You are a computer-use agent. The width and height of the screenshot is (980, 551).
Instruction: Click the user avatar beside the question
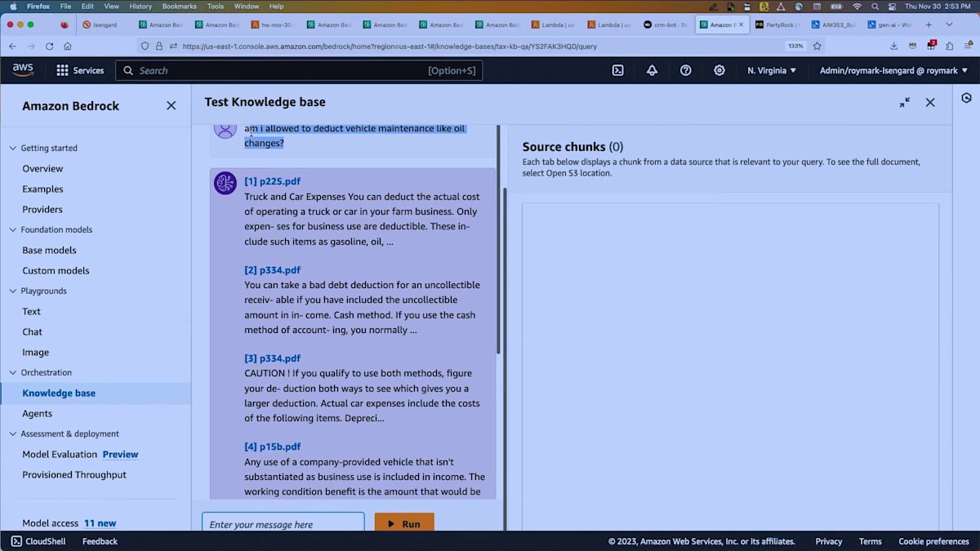225,129
